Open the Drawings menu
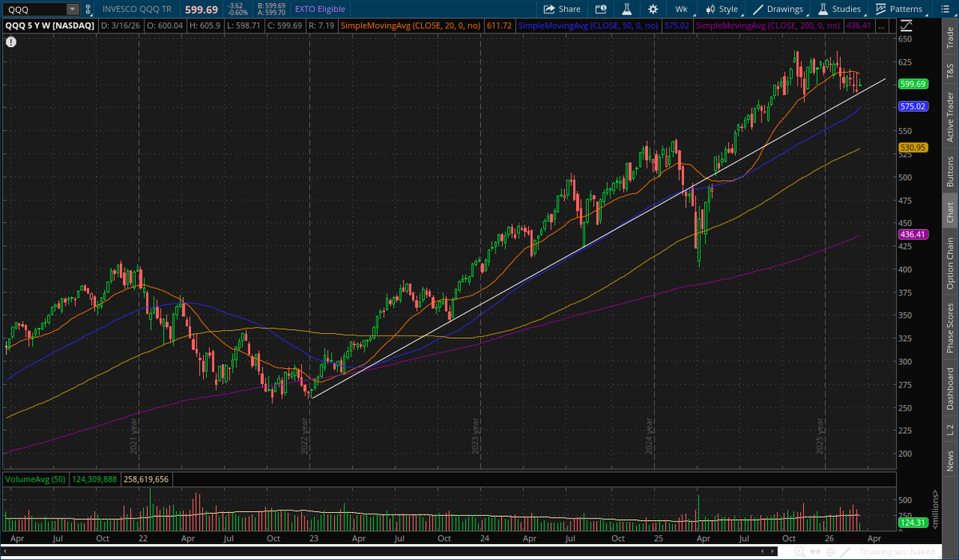Image resolution: width=959 pixels, height=560 pixels. [x=778, y=9]
